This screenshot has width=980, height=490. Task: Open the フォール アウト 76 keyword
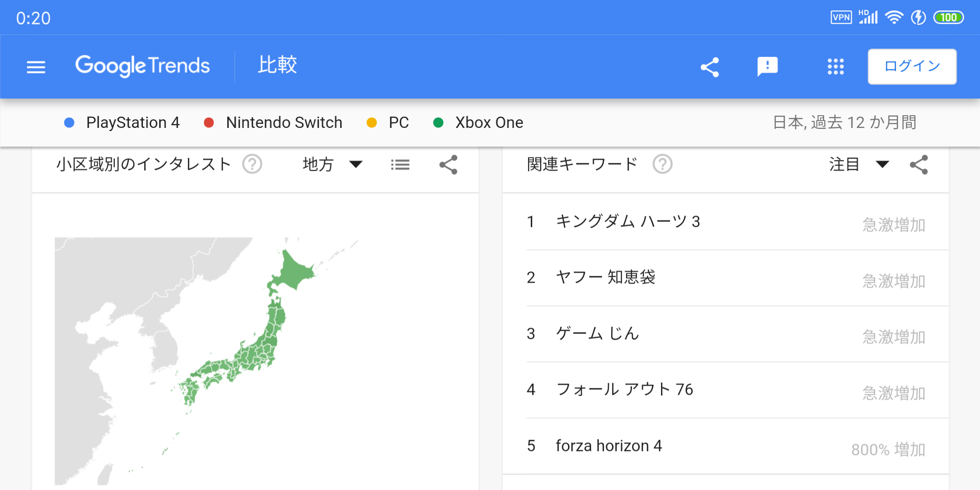pyautogui.click(x=624, y=389)
